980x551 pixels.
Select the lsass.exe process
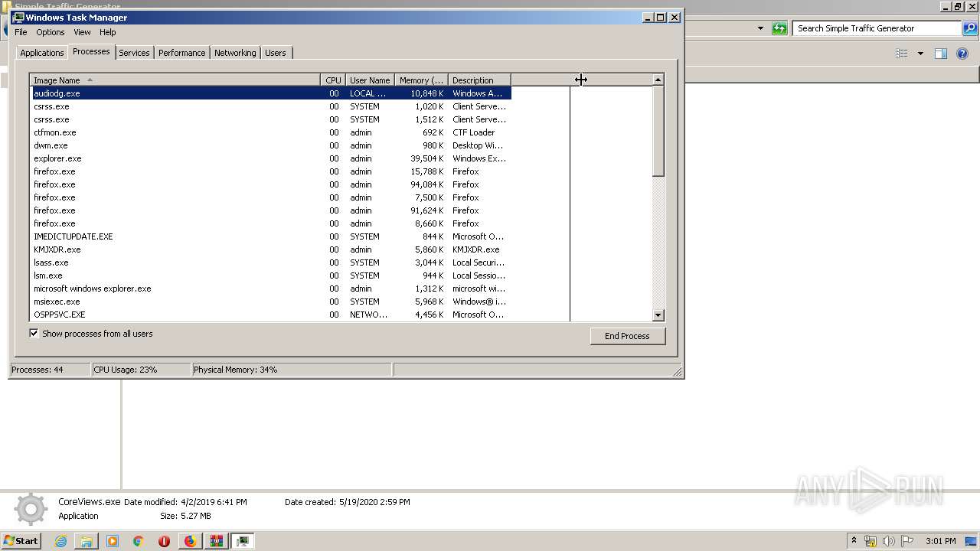[x=271, y=262]
